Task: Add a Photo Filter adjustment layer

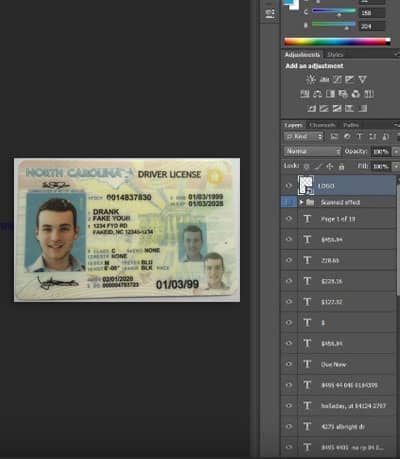Action: click(x=343, y=94)
